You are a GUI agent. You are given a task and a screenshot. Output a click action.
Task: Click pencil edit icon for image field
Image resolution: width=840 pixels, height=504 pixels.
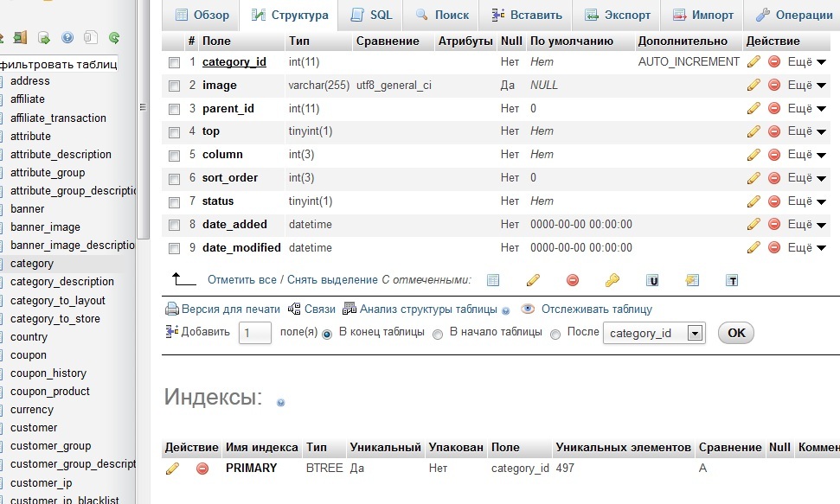coord(753,85)
